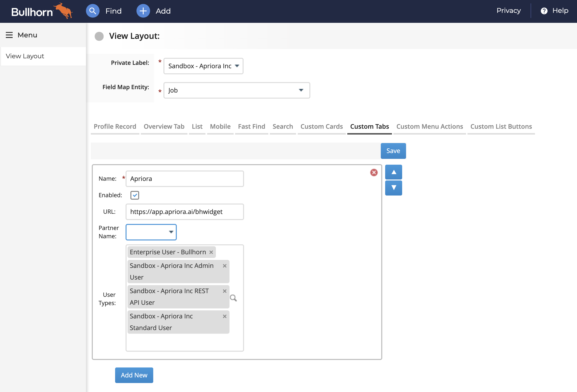Screen dimensions: 577x392
Task: Click the Enabled: label
Action: pos(110,195)
